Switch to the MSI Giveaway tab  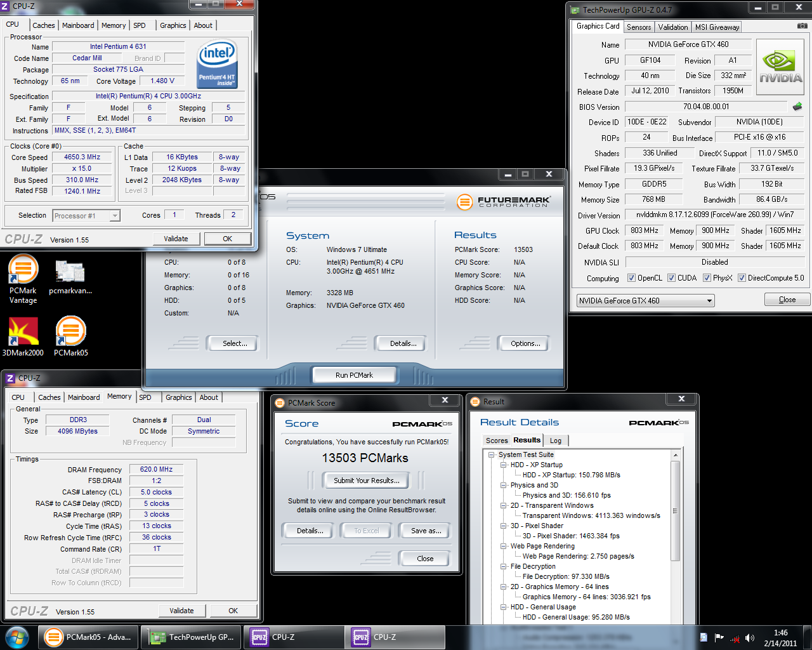717,27
